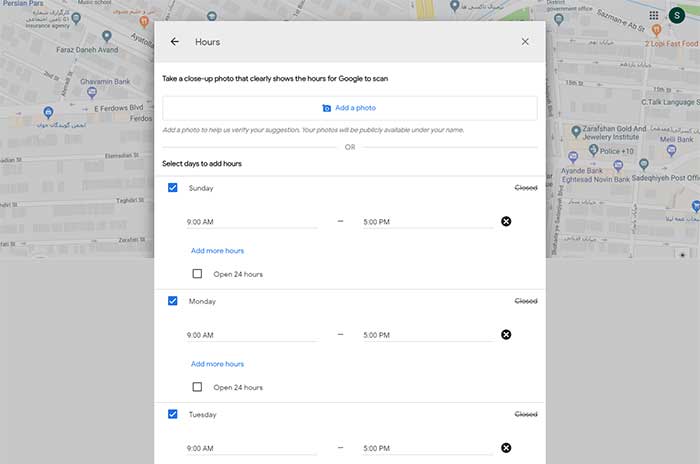Open the Google apps grid icon
700x464 pixels.
[654, 16]
